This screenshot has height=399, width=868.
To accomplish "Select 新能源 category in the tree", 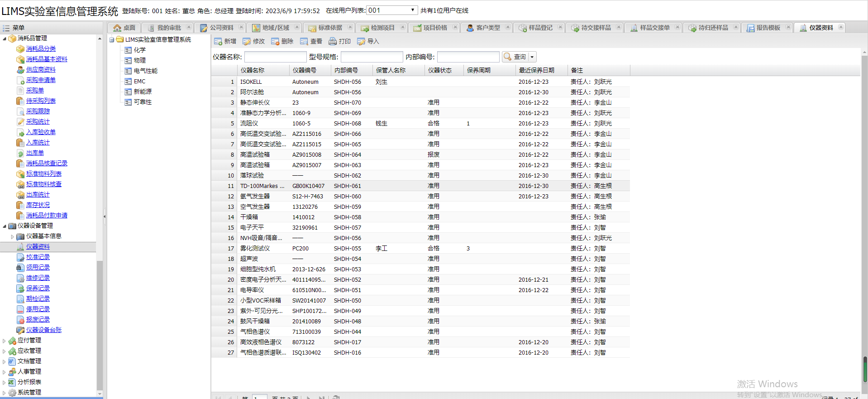I will click(x=143, y=92).
